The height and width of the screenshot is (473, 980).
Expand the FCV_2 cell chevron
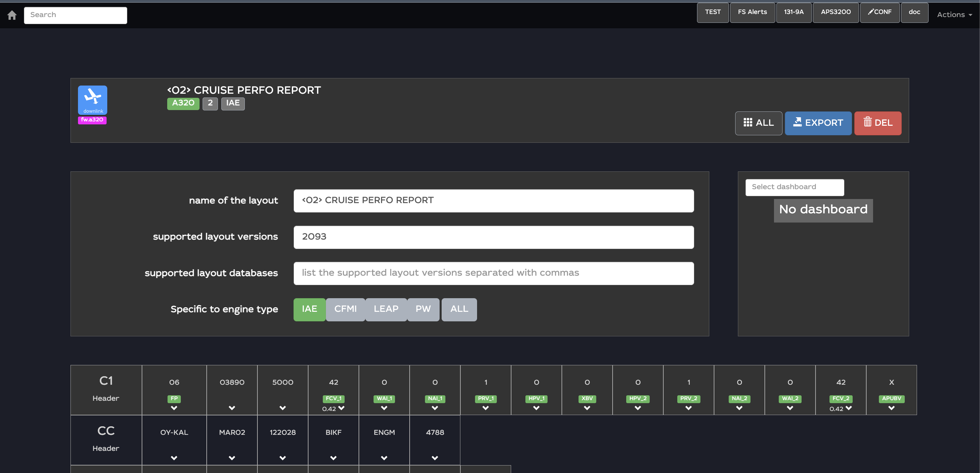(848, 408)
